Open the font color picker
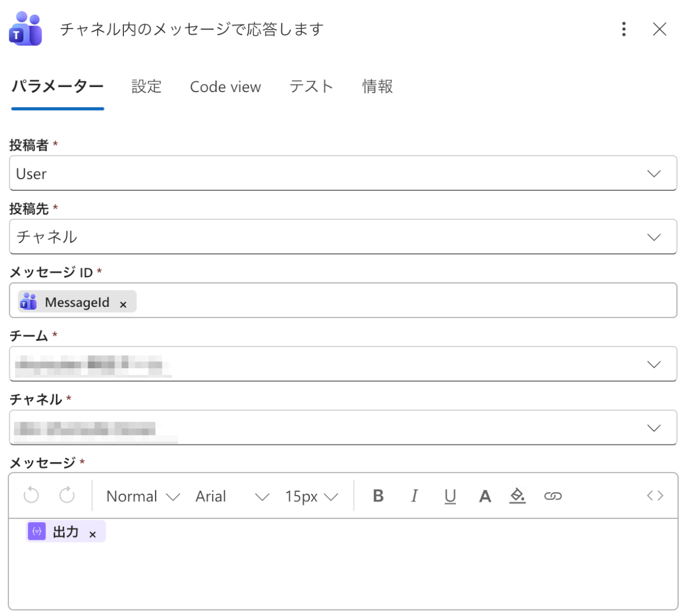682x616 pixels. click(485, 496)
